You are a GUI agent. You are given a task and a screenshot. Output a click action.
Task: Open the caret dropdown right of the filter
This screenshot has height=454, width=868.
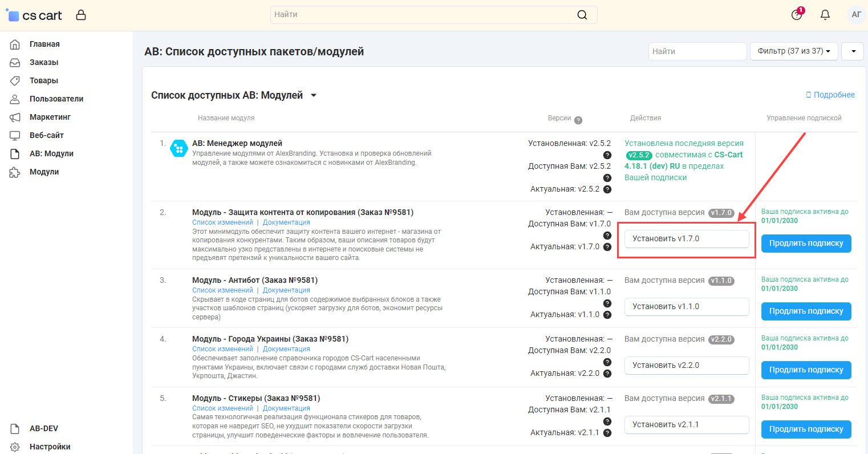tap(853, 51)
